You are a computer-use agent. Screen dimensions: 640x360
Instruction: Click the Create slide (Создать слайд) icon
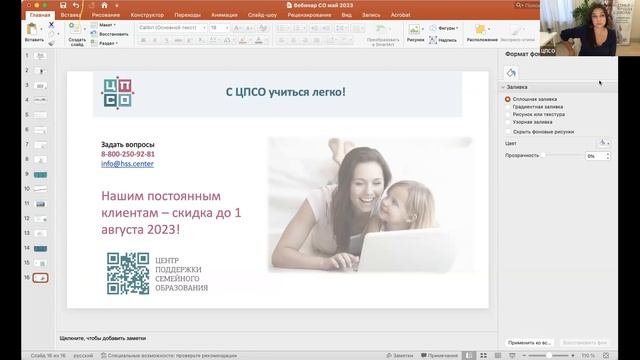coord(75,29)
